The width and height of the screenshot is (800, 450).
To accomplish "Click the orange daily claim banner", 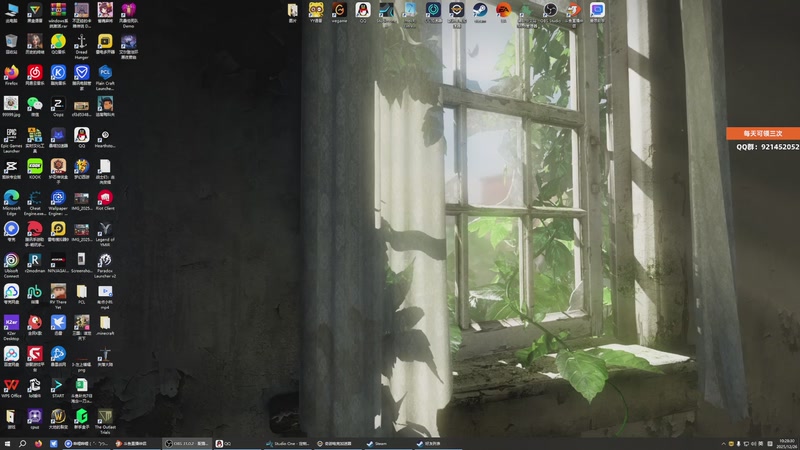I will [x=763, y=133].
